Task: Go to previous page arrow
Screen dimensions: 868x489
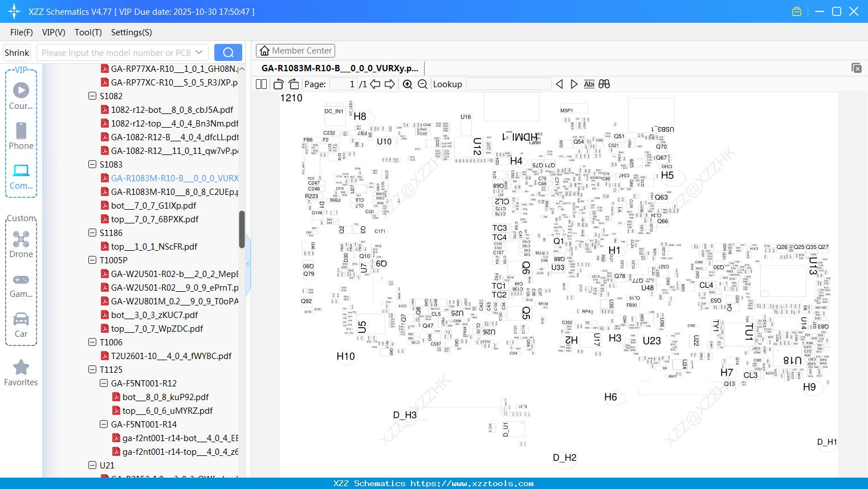Action: [375, 84]
